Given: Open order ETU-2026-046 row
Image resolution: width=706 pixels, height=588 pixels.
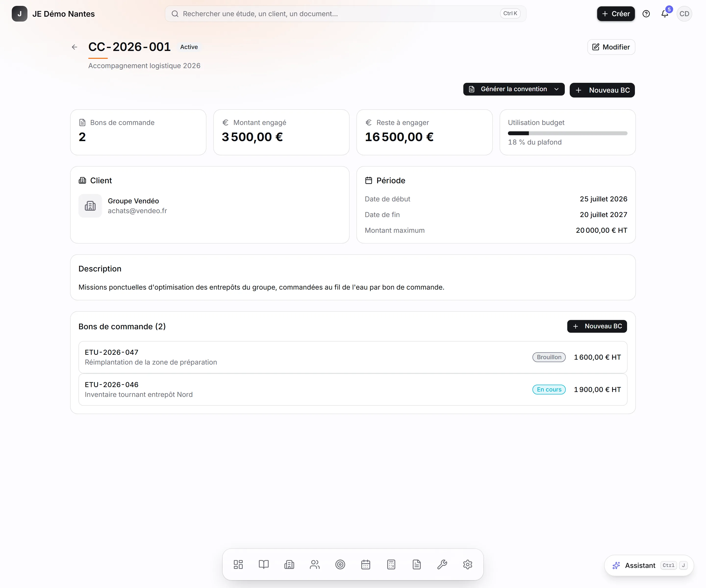Looking at the screenshot, I should coord(353,389).
